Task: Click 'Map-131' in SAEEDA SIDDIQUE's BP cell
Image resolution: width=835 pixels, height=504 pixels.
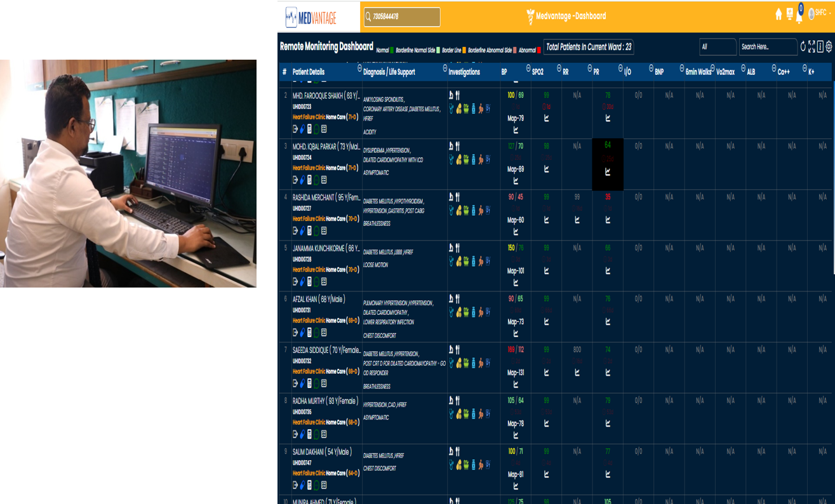Action: pos(516,373)
